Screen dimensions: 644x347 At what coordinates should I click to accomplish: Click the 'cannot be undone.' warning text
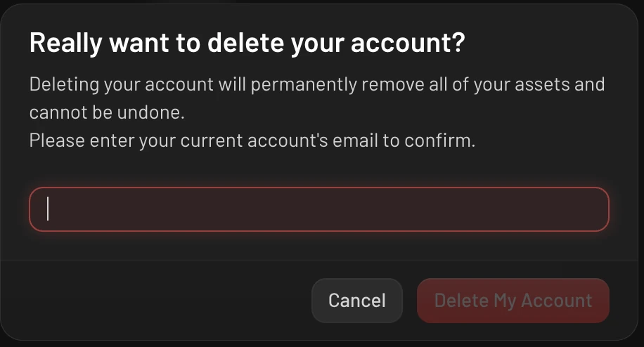click(107, 112)
